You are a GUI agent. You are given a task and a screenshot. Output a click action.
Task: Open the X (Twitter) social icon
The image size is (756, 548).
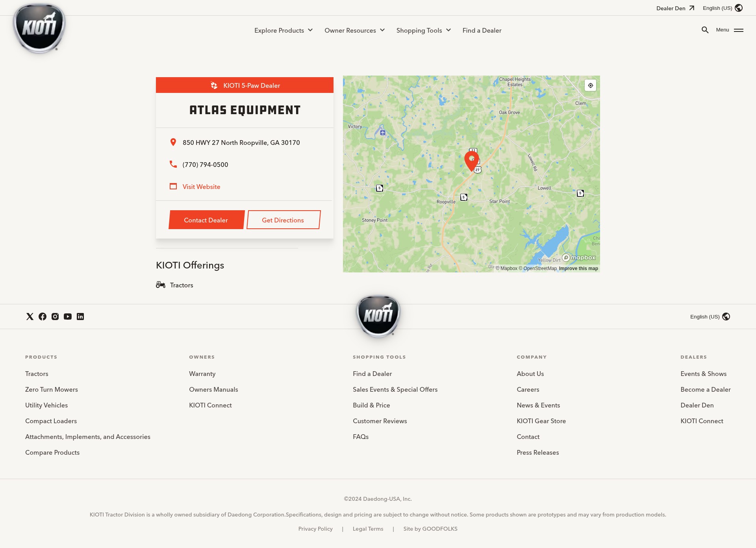pos(30,317)
